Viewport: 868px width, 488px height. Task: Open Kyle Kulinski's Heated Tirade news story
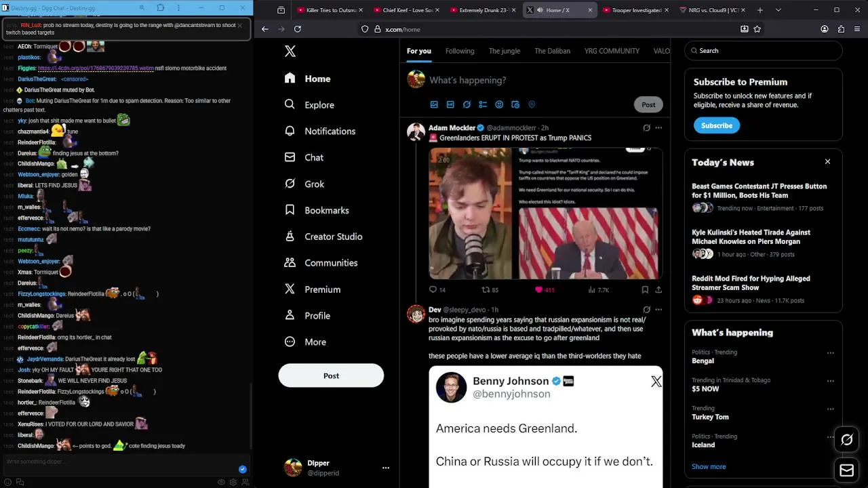751,237
